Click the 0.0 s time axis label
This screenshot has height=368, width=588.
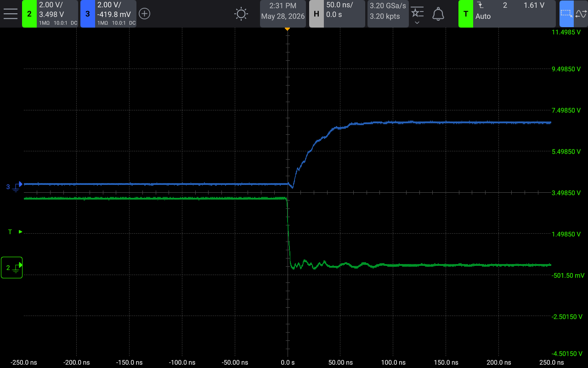point(288,362)
